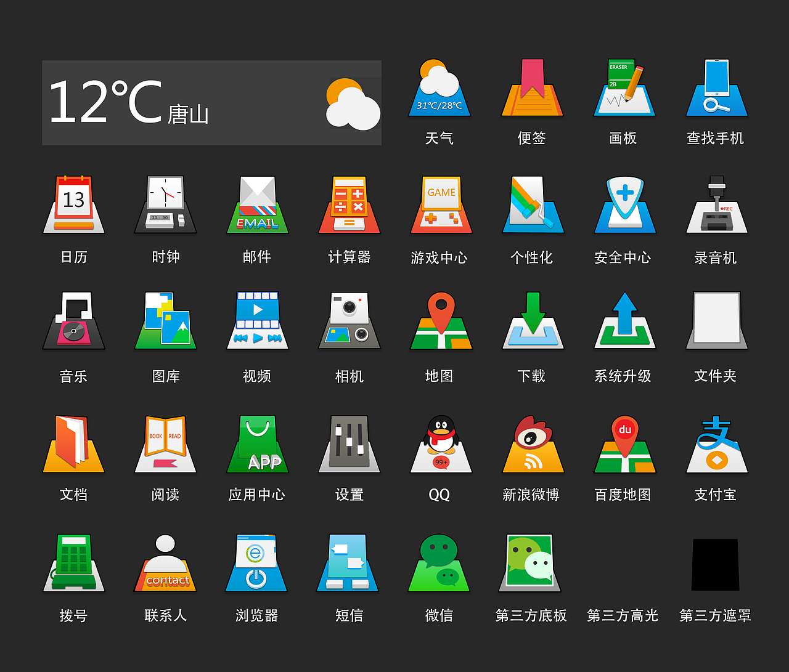Screen dimensions: 789x672
Task: Open the 日历 calendar icon
Action: click(x=73, y=204)
